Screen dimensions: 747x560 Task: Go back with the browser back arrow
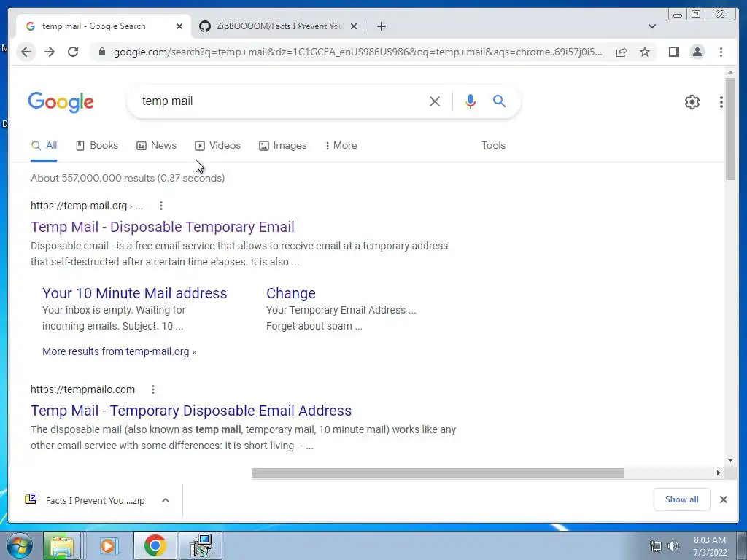tap(26, 52)
